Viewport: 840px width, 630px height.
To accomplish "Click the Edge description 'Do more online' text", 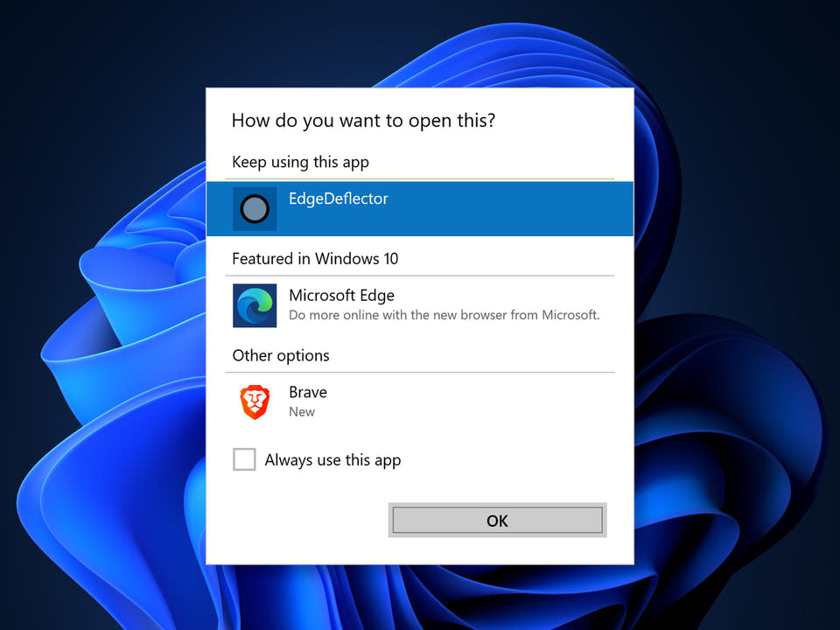I will pyautogui.click(x=444, y=315).
